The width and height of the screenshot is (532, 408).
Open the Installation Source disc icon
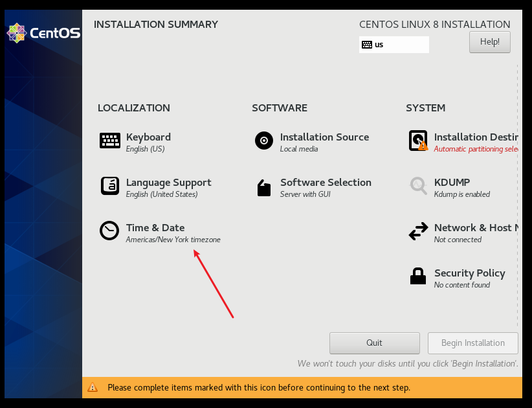(264, 141)
